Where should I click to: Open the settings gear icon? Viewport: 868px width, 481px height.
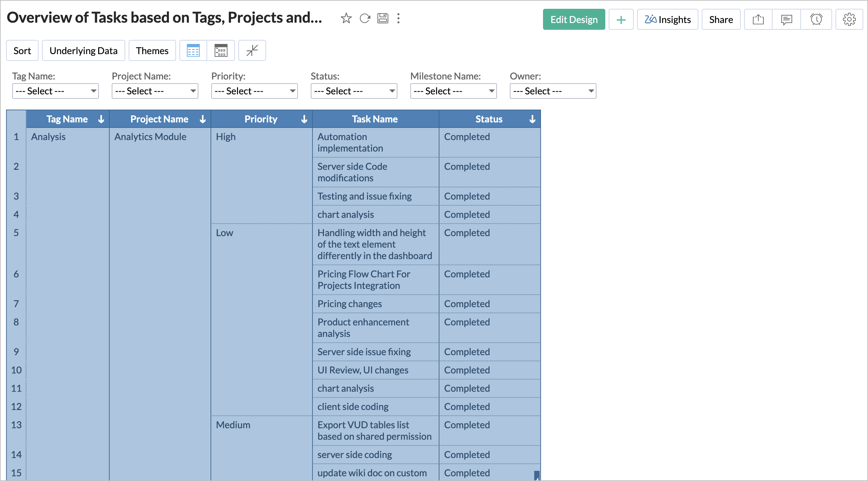click(x=849, y=20)
